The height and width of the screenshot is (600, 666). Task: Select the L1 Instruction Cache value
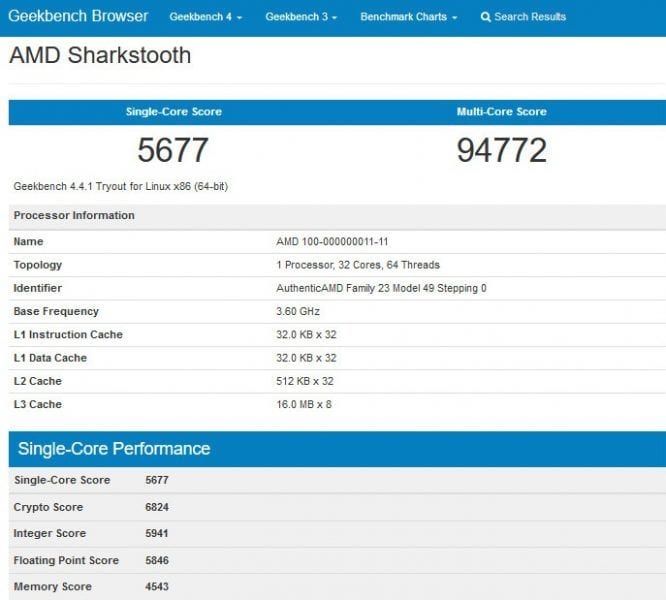pyautogui.click(x=306, y=335)
